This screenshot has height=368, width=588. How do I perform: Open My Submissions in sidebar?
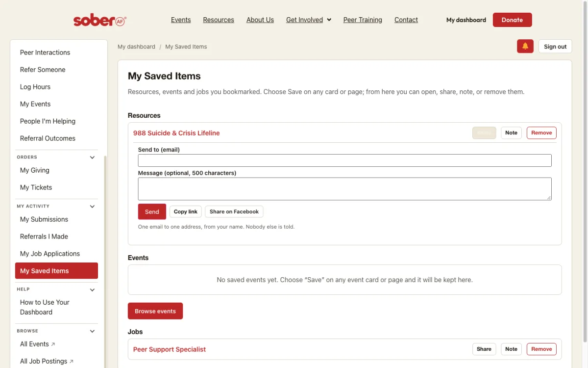[56, 219]
